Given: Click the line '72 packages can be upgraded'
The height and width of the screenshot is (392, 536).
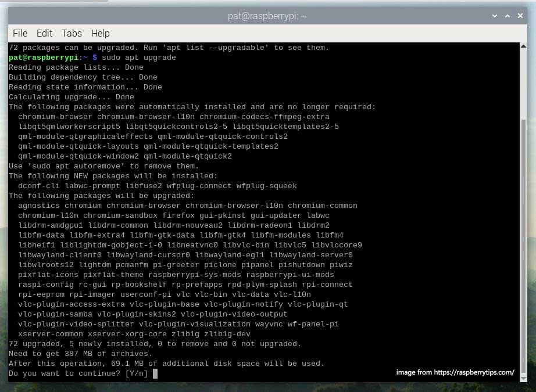Looking at the screenshot, I should tap(169, 48).
